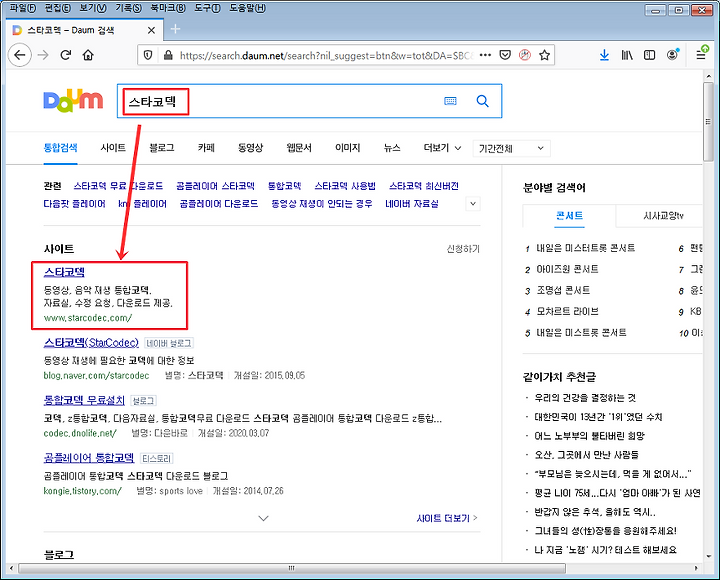Image resolution: width=720 pixels, height=580 pixels.
Task: Click related search 스타코덱 최신버전
Action: click(424, 186)
